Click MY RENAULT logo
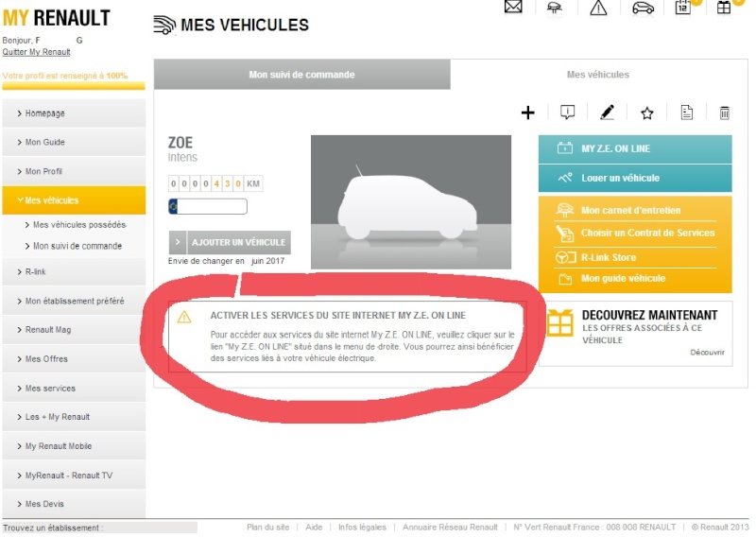756x537 pixels. [x=57, y=18]
